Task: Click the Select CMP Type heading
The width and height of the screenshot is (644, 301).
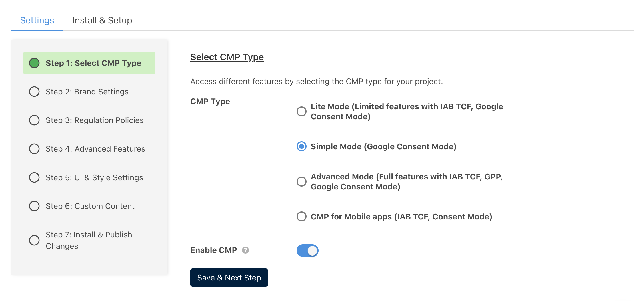Action: click(x=227, y=57)
